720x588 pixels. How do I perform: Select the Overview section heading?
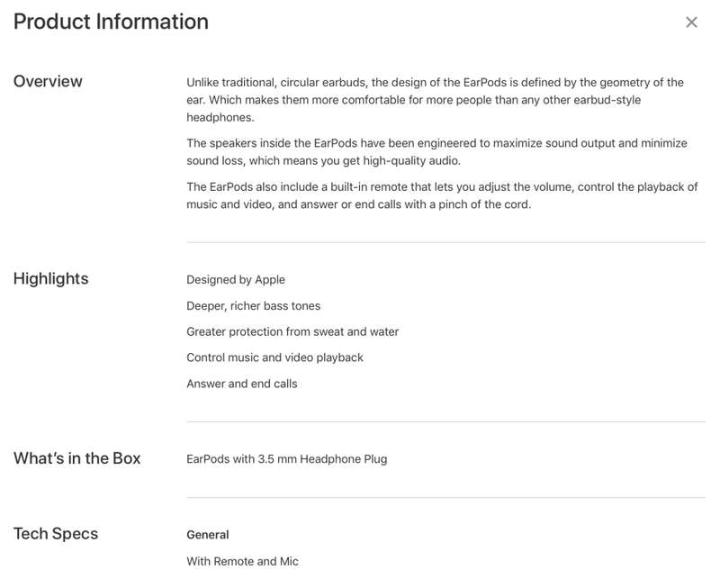tap(48, 81)
